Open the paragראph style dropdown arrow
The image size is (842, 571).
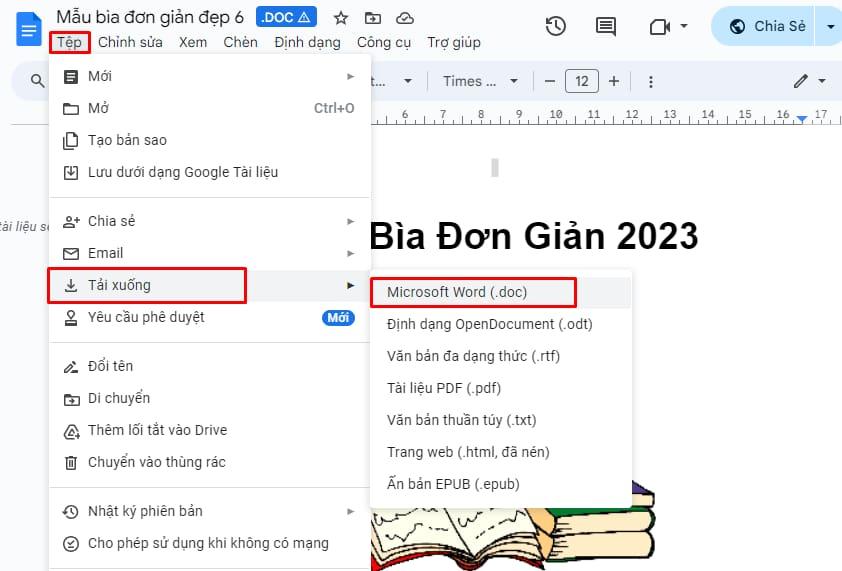408,81
